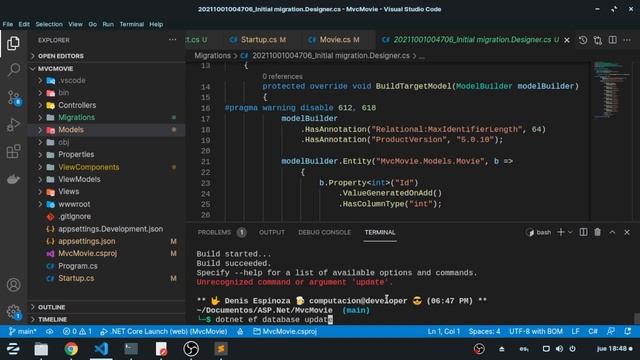Expand the OPEN EDITORS section
The image size is (640, 360).
106,56
